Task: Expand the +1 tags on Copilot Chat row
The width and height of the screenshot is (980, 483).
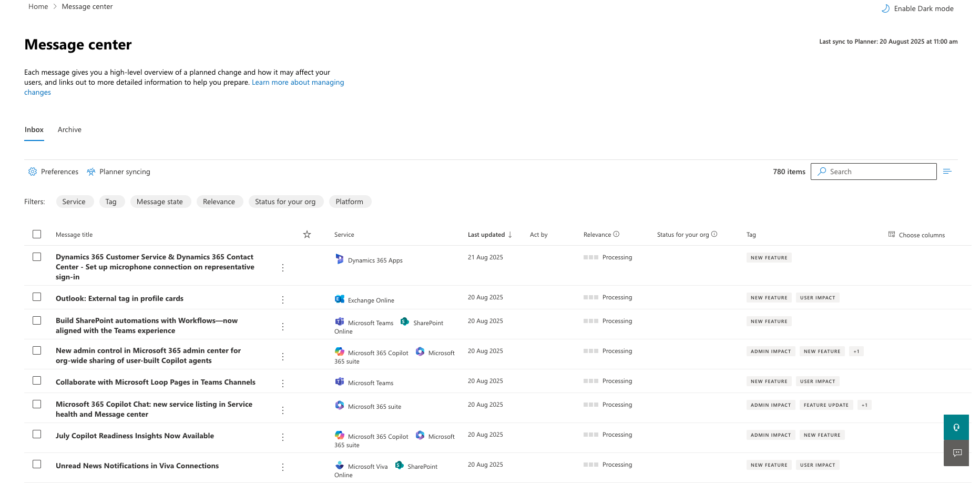Action: pos(864,405)
